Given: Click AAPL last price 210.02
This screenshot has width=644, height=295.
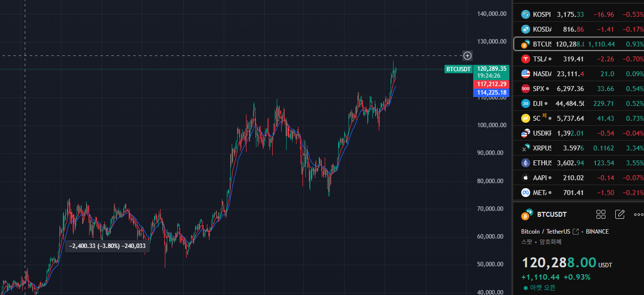Looking at the screenshot, I should click(573, 178).
